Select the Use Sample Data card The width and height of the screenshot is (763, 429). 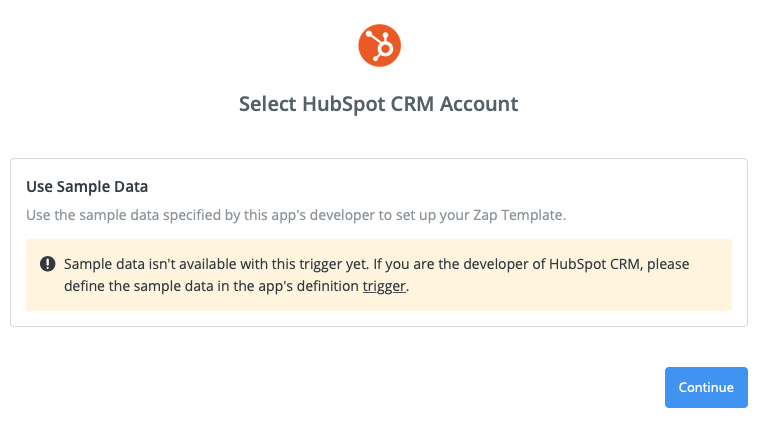[379, 242]
